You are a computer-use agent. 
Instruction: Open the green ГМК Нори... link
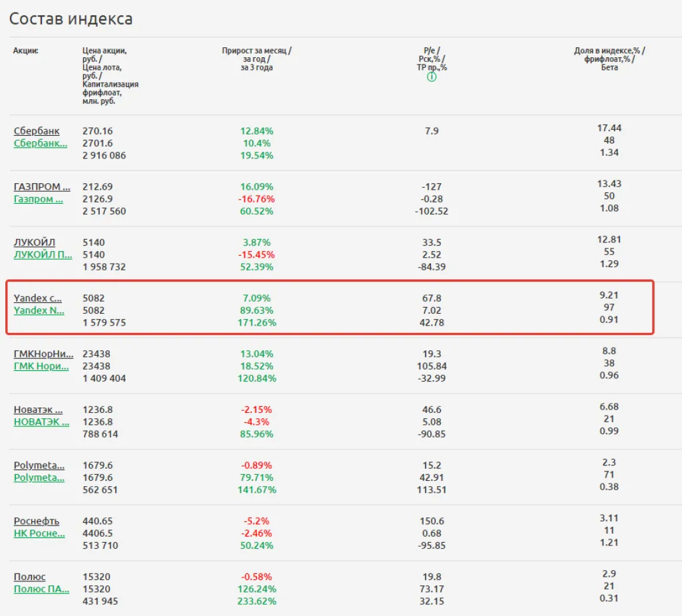[41, 366]
